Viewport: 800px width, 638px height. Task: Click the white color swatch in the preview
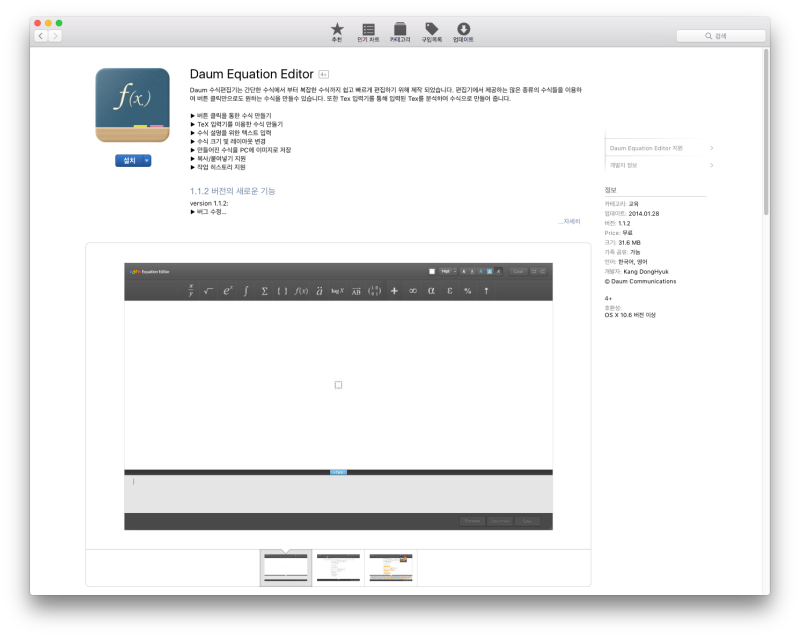tap(432, 272)
